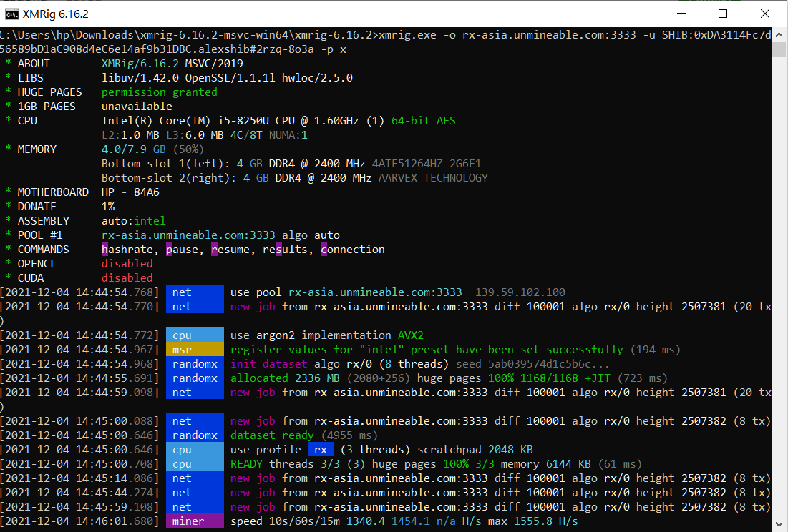Click the 'READY' threads log text
This screenshot has height=532, width=788.
246,464
